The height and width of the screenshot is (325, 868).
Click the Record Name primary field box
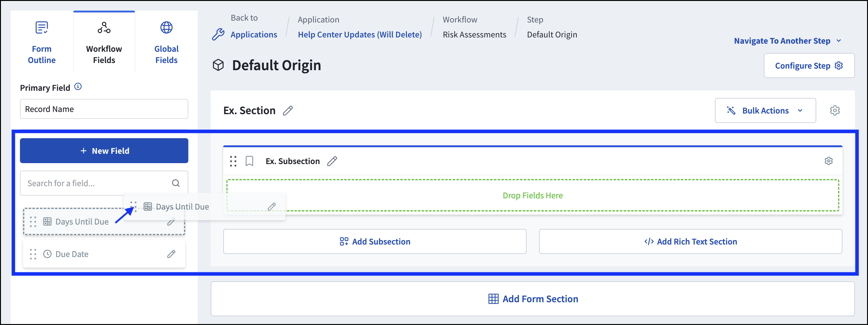pyautogui.click(x=104, y=109)
